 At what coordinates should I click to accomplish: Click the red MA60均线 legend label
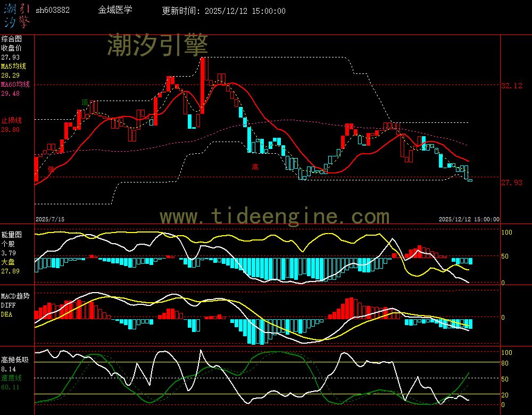click(x=15, y=84)
